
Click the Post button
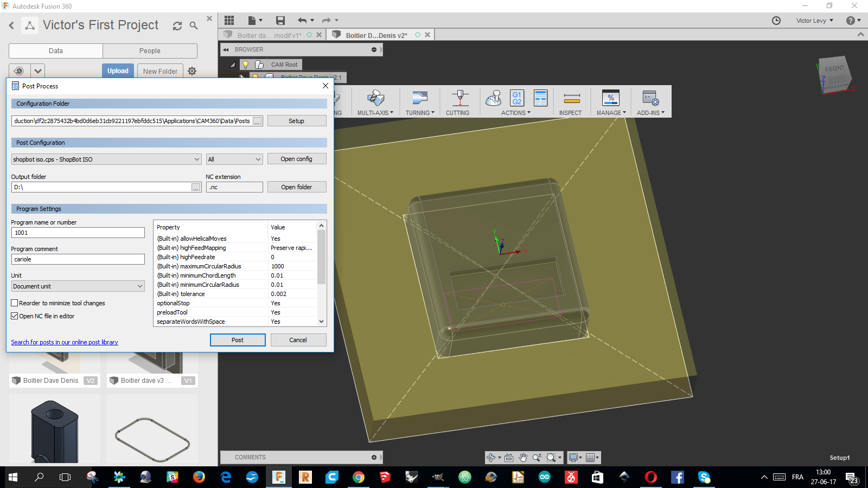point(238,340)
